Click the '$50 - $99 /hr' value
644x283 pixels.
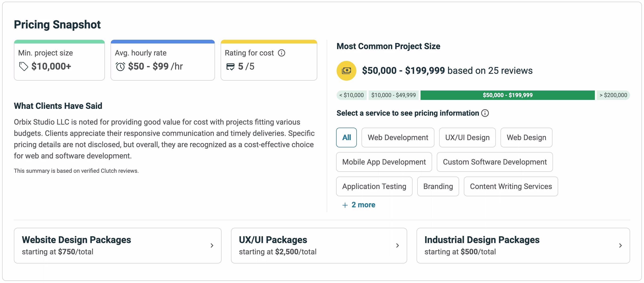[155, 67]
